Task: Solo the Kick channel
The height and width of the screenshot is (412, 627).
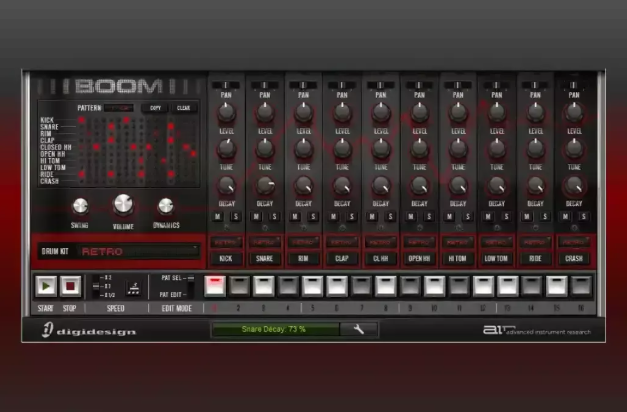Action: click(x=236, y=217)
